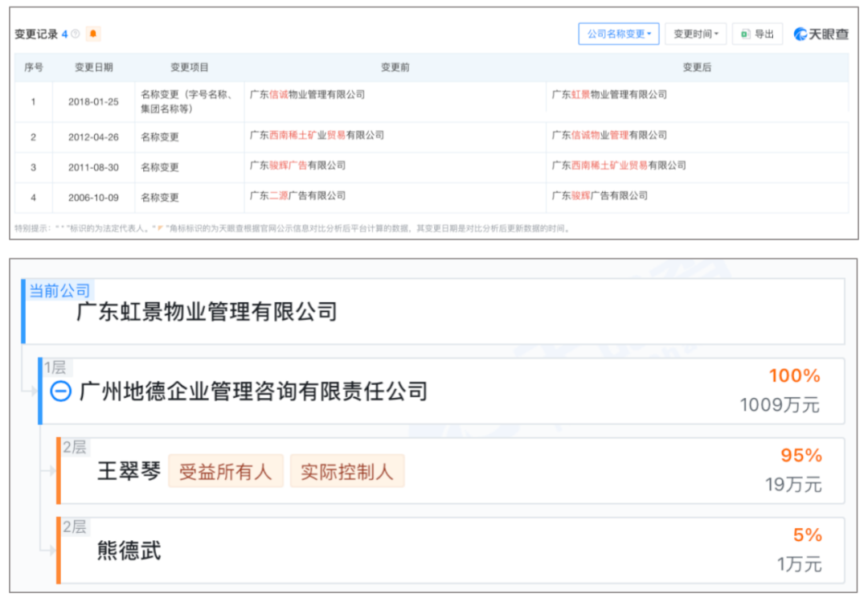This screenshot has height=602, width=868.
Task: Click the 变更日期 column header
Action: (93, 68)
